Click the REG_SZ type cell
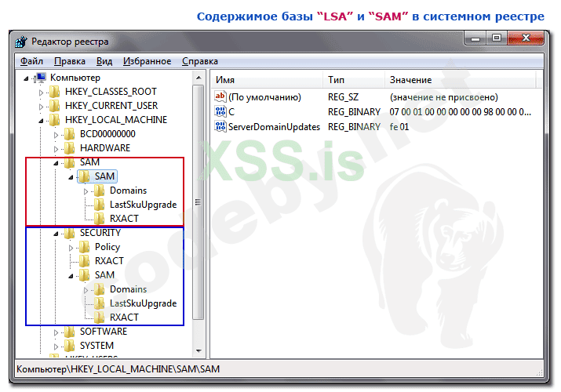The height and width of the screenshot is (392, 561). pos(343,97)
